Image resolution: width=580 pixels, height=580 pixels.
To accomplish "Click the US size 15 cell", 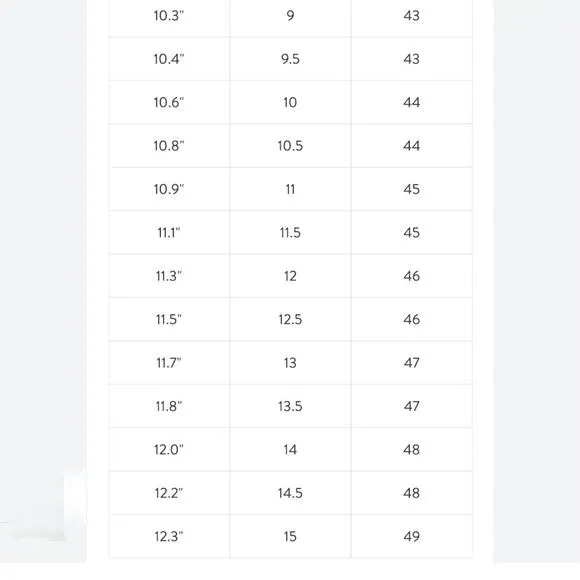I will (290, 536).
